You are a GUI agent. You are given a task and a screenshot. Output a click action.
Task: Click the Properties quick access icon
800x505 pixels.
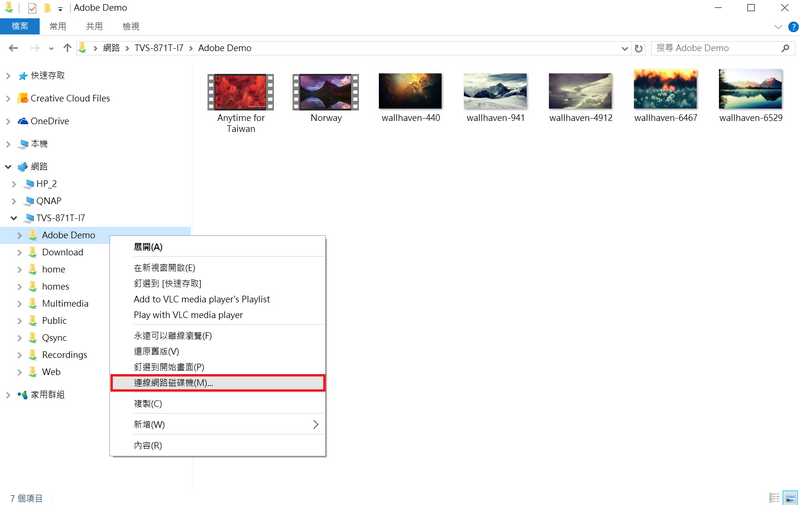32,8
